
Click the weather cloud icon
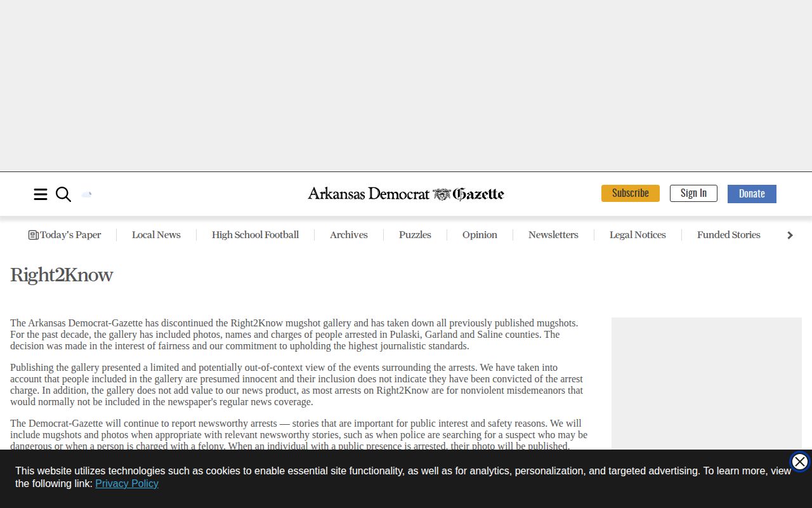pyautogui.click(x=87, y=194)
